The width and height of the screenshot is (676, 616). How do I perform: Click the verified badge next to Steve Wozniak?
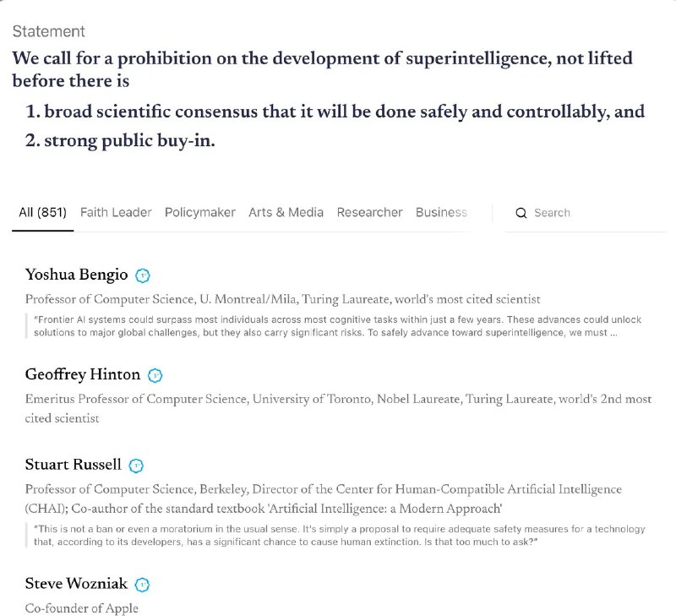(x=143, y=585)
